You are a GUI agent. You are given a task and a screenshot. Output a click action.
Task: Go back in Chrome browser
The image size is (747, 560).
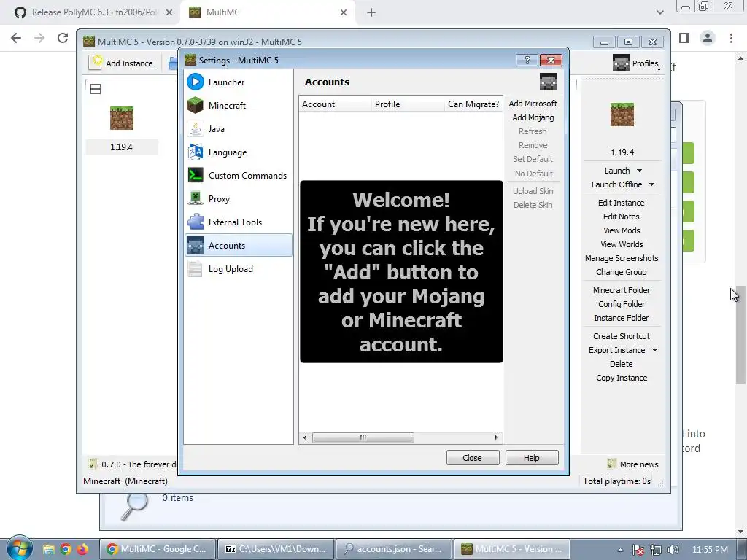(x=16, y=38)
